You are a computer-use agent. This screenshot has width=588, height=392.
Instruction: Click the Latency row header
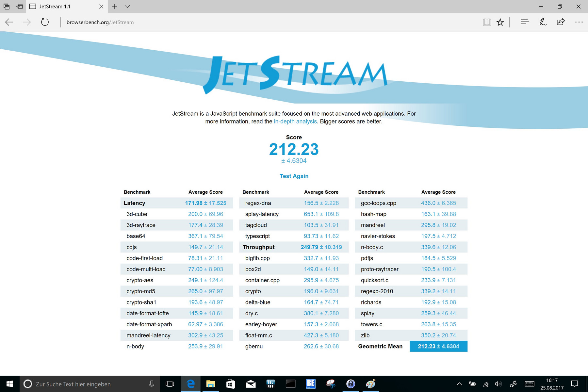tap(134, 203)
